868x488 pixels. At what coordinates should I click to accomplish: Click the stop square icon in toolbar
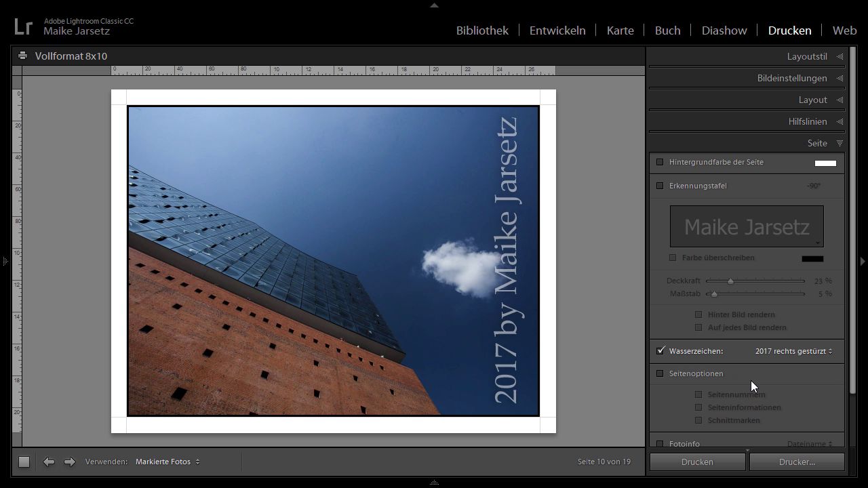click(x=24, y=462)
